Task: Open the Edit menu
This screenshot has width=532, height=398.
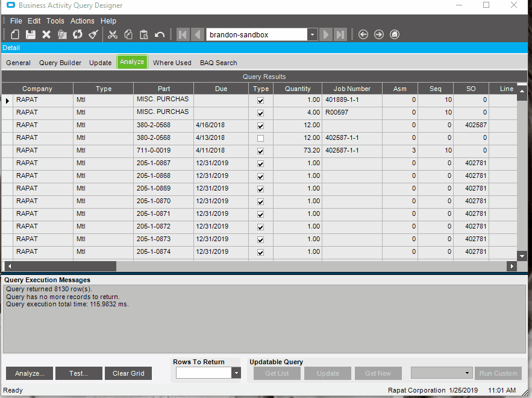Action: point(34,21)
